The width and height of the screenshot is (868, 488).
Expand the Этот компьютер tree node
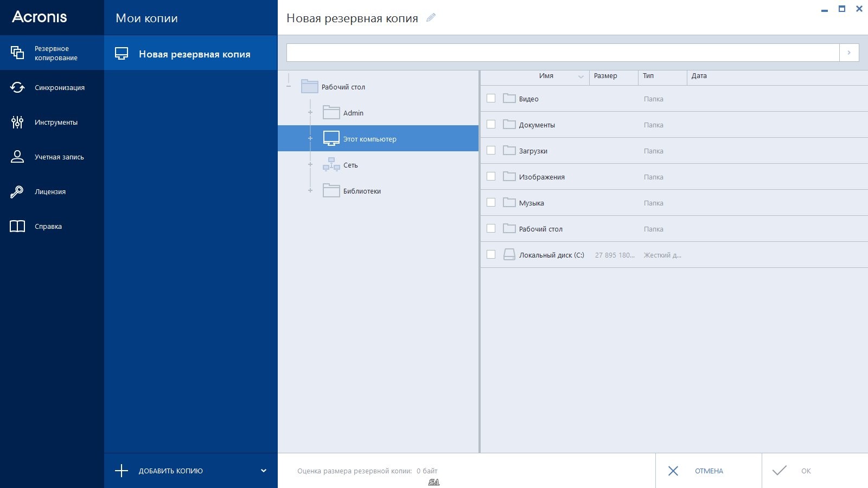click(310, 138)
